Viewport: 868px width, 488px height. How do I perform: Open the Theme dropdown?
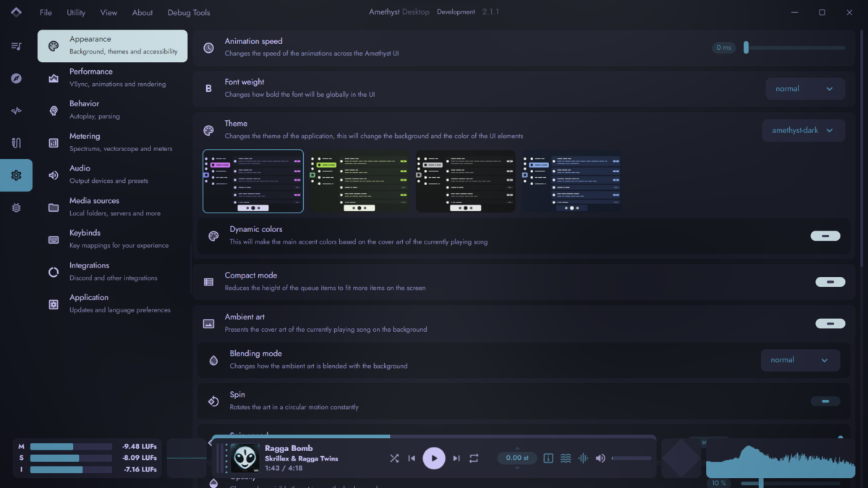804,131
